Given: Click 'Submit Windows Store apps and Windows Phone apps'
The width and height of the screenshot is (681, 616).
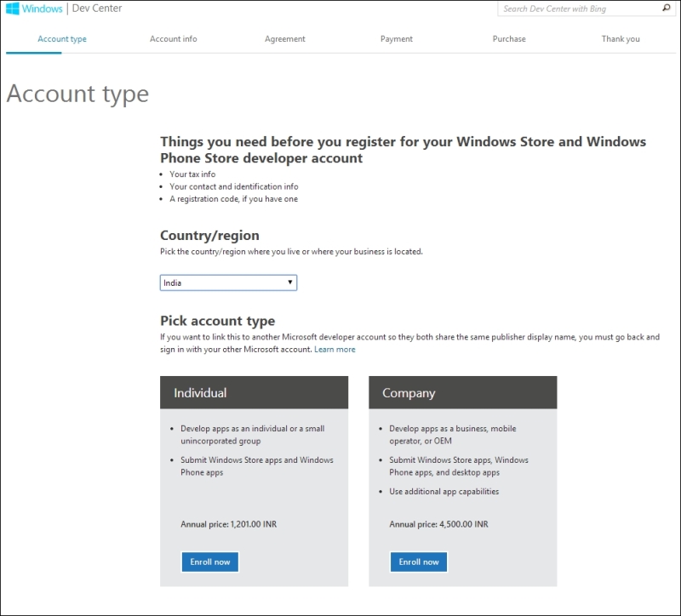Looking at the screenshot, I should [257, 466].
